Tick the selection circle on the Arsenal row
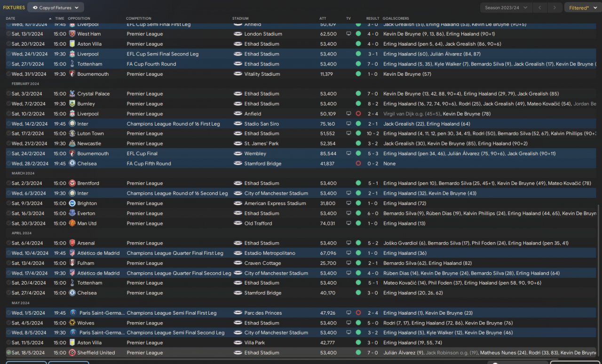602x364 pixels. tap(8, 243)
